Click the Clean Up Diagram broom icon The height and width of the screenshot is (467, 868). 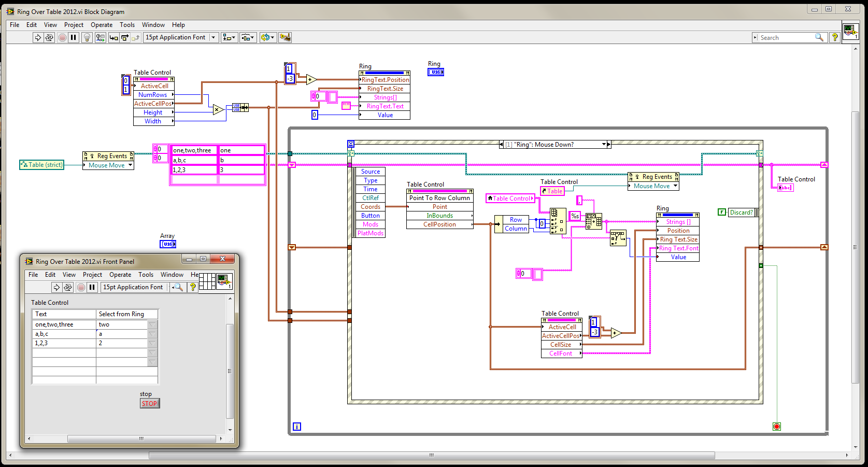click(x=284, y=37)
